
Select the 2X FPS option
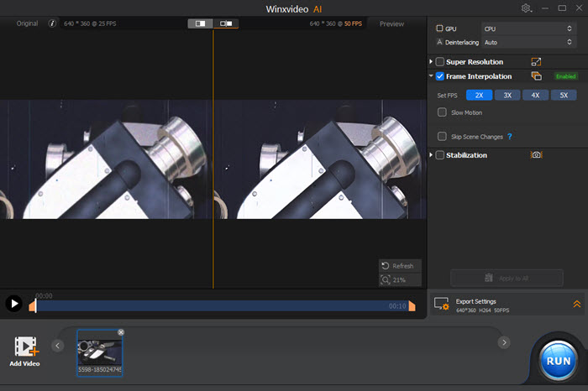[x=480, y=95]
